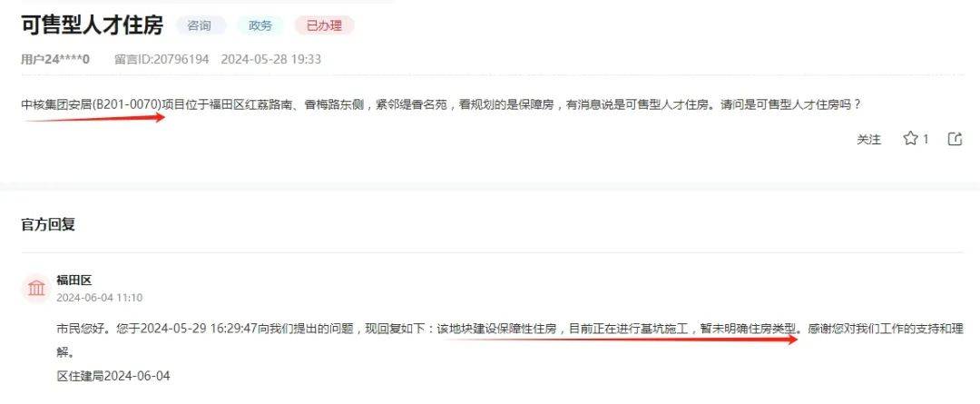Select the 政务 tag
Viewport: 980px width, 404px height.
click(260, 25)
